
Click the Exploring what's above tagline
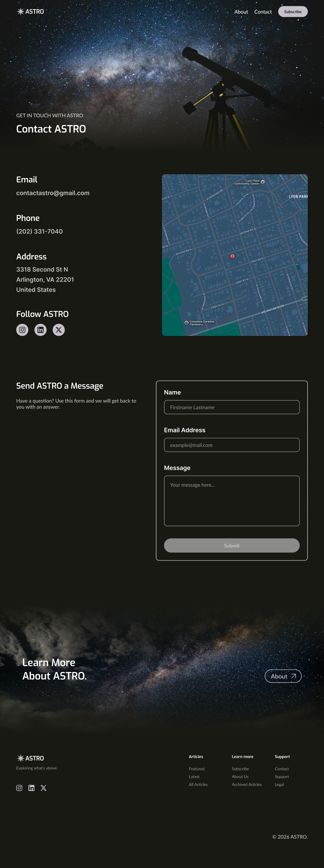tap(37, 768)
